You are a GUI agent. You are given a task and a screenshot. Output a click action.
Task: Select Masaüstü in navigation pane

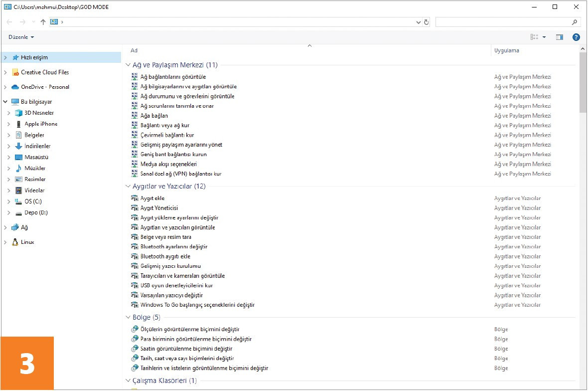pos(36,157)
